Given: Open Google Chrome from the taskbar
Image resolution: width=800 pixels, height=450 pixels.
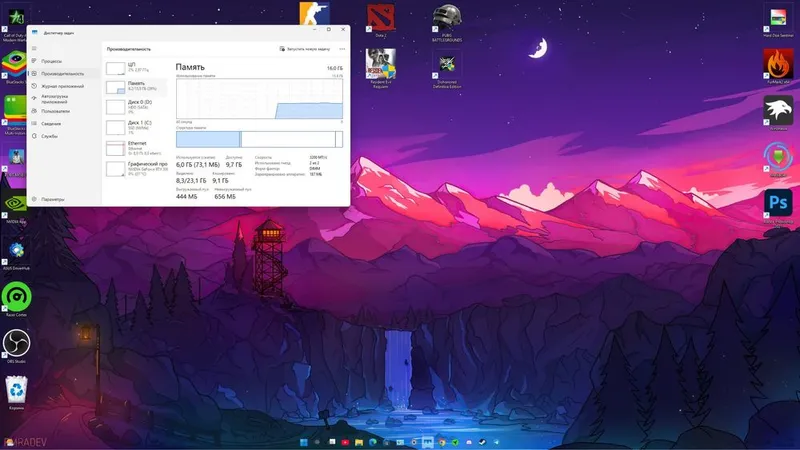Looking at the screenshot, I should pos(442,442).
